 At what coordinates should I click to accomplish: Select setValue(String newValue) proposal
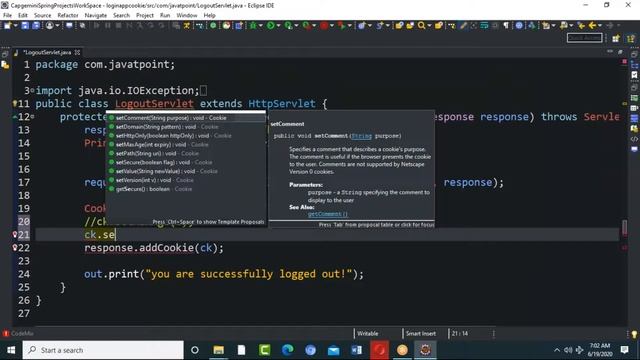pos(186,171)
